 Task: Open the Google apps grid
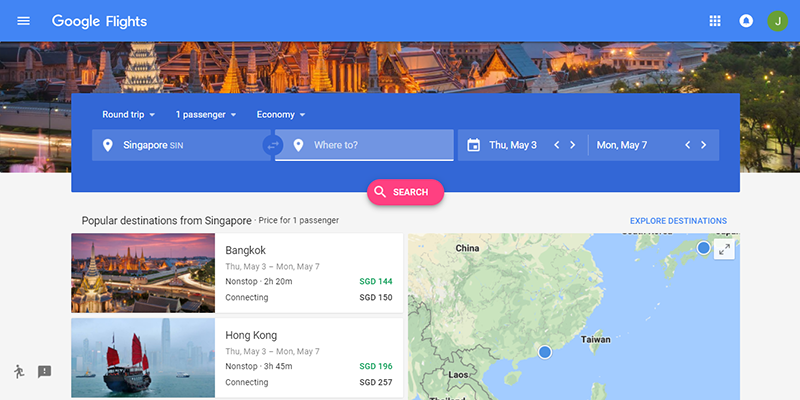[715, 21]
